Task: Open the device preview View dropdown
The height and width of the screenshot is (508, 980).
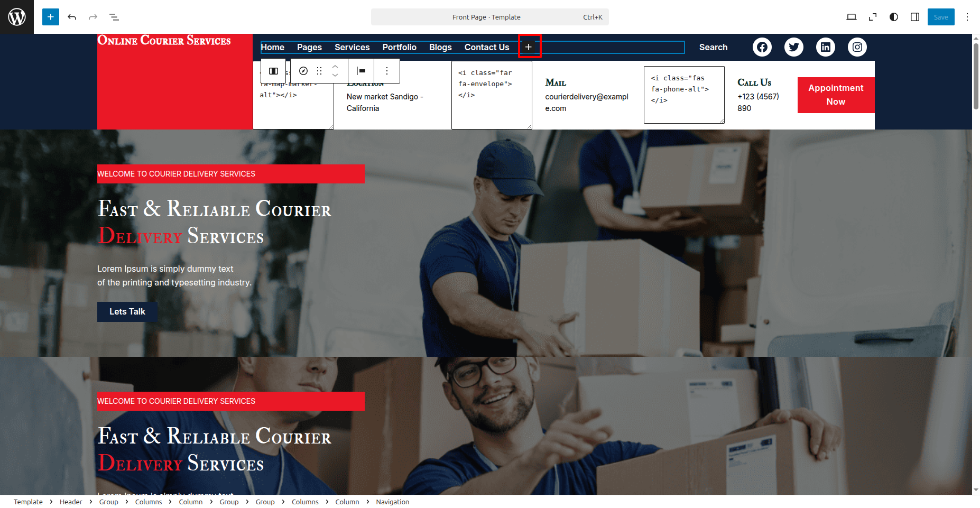Action: coord(851,17)
